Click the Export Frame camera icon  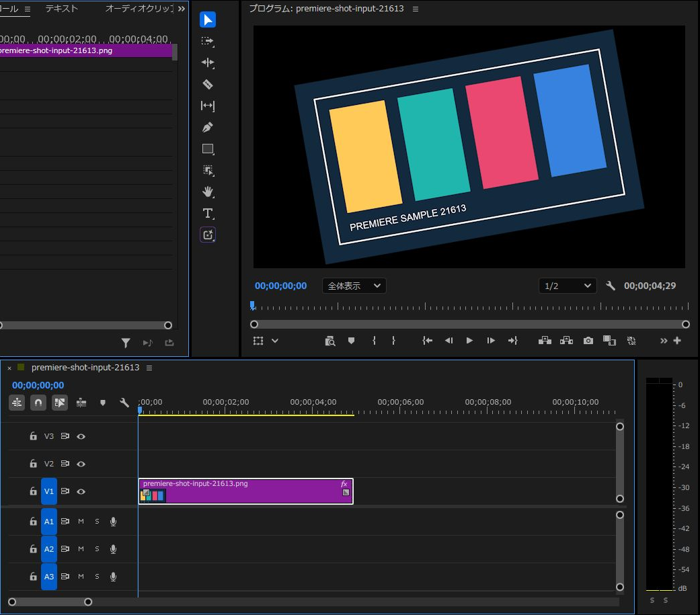click(588, 341)
